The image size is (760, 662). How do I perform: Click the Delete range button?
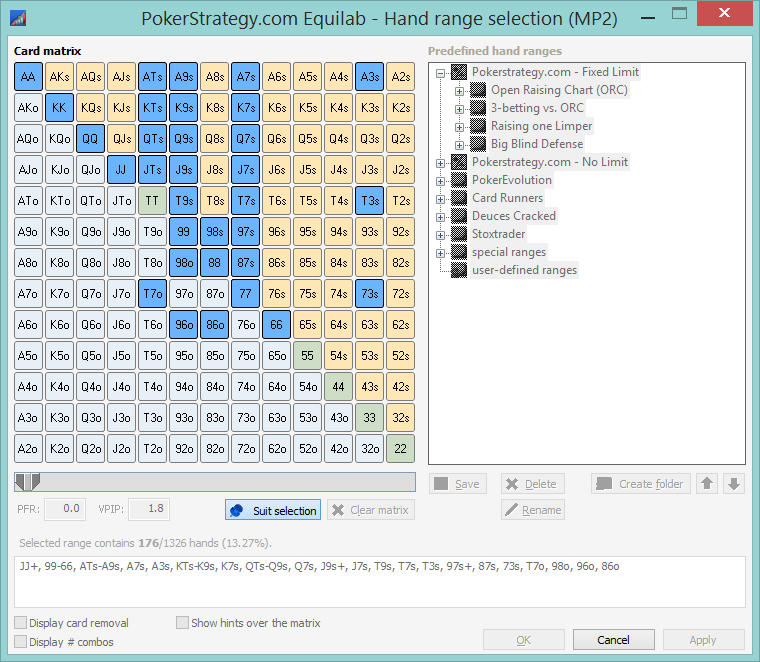[533, 484]
